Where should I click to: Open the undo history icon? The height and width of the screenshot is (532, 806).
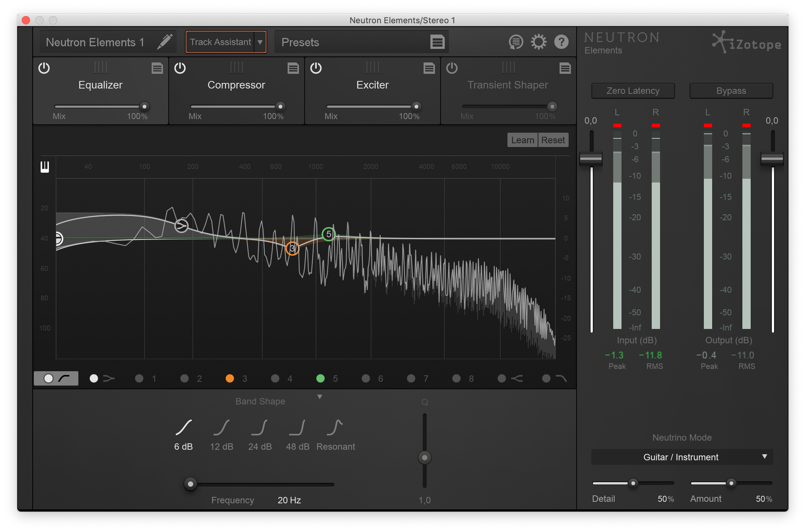[x=515, y=42]
